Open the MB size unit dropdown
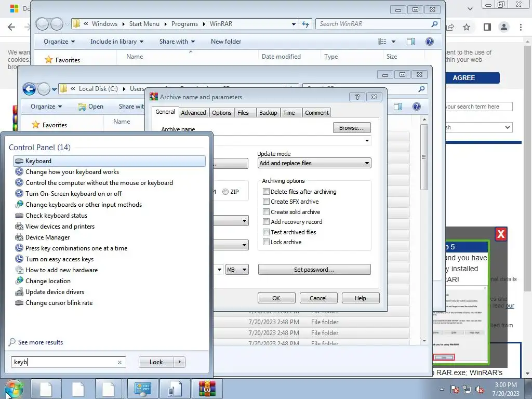The image size is (532, 399). (237, 270)
